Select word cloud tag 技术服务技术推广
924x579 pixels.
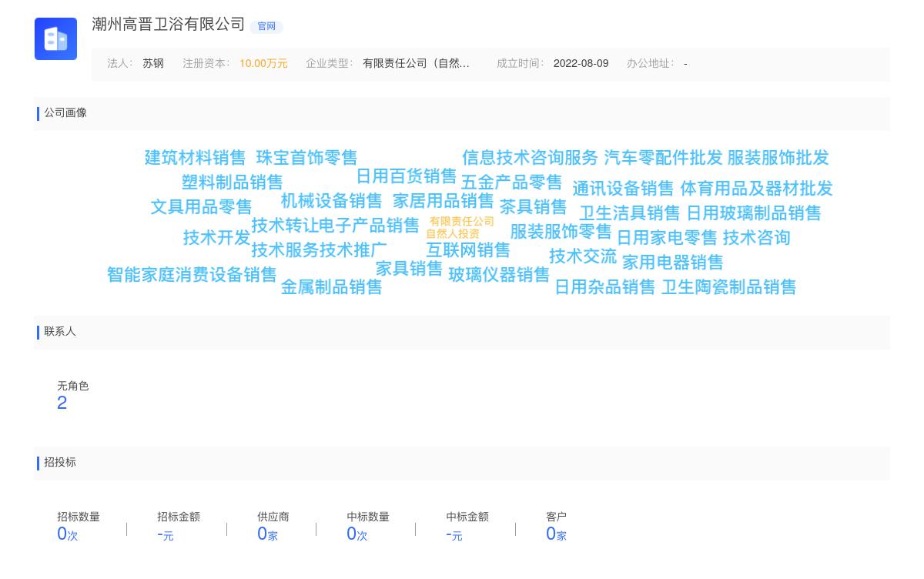319,250
